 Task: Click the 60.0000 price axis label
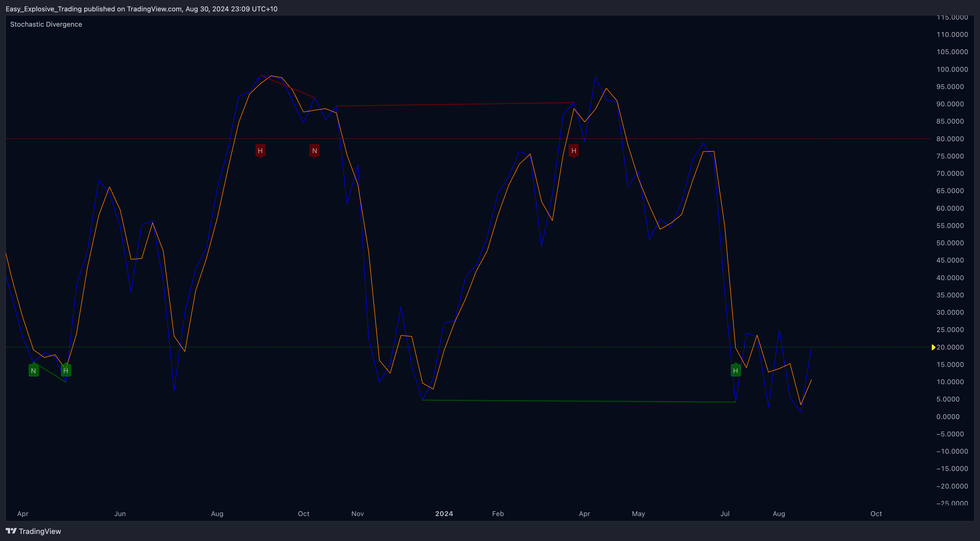(950, 208)
